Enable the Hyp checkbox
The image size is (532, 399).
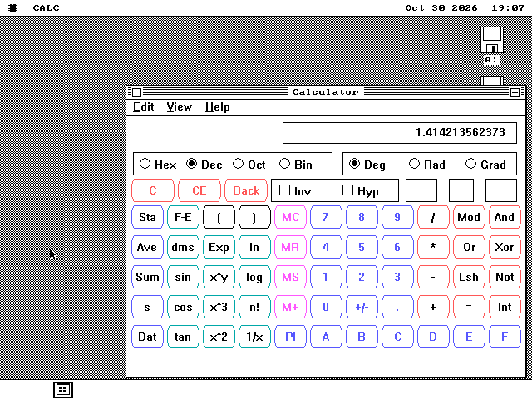360,190
